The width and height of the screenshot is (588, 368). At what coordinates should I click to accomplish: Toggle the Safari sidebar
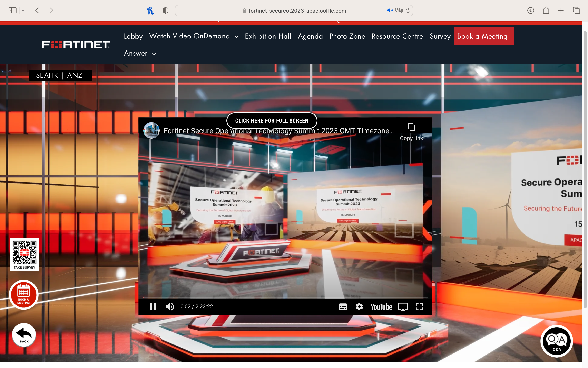12,10
